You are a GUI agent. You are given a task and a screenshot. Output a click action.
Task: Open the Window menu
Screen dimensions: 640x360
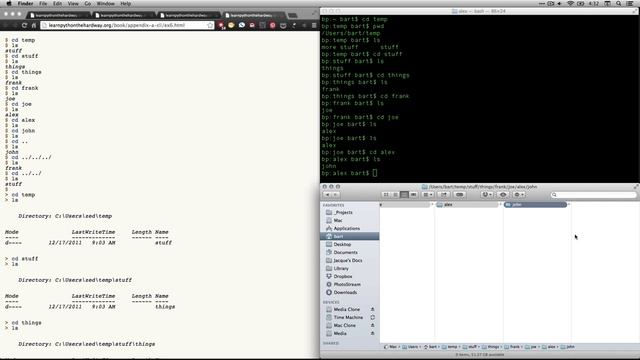coord(106,3)
